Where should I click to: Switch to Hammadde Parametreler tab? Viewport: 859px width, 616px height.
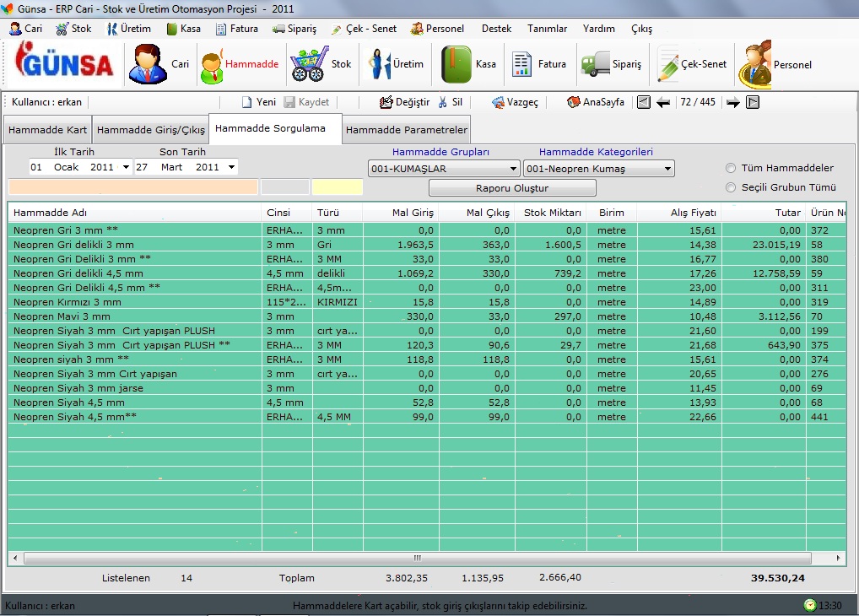tap(407, 130)
